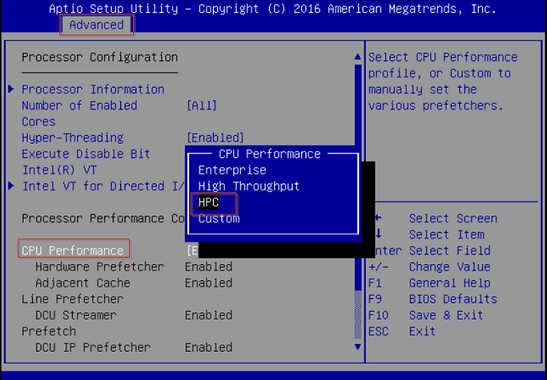
Task: Change Hyper-Threading [Enabled] value
Action: 215,138
